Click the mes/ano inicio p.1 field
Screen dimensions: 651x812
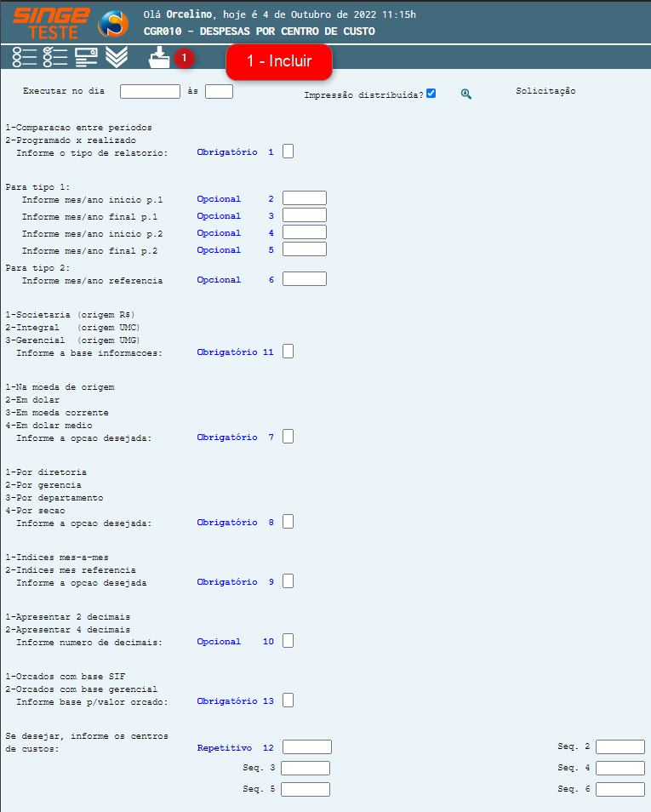pos(305,198)
